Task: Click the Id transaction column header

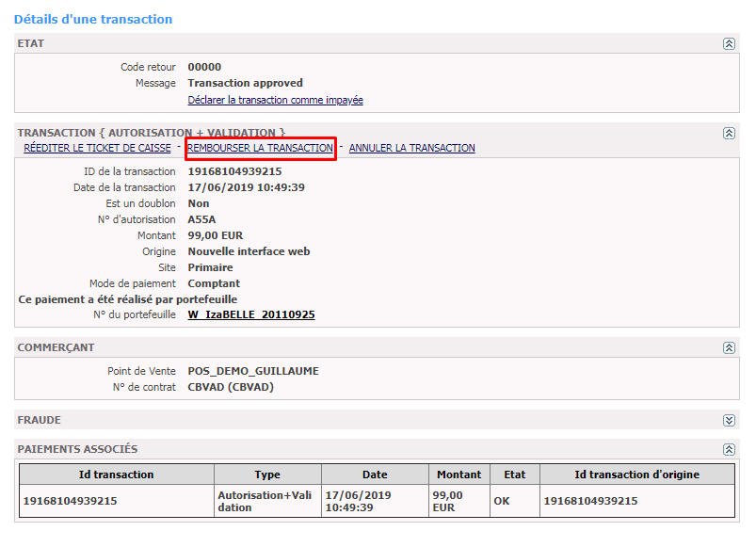Action: pos(116,475)
